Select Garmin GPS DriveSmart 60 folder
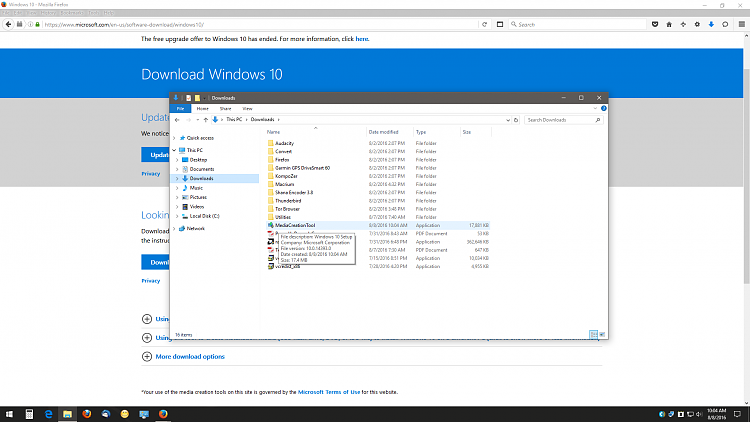 (302, 168)
